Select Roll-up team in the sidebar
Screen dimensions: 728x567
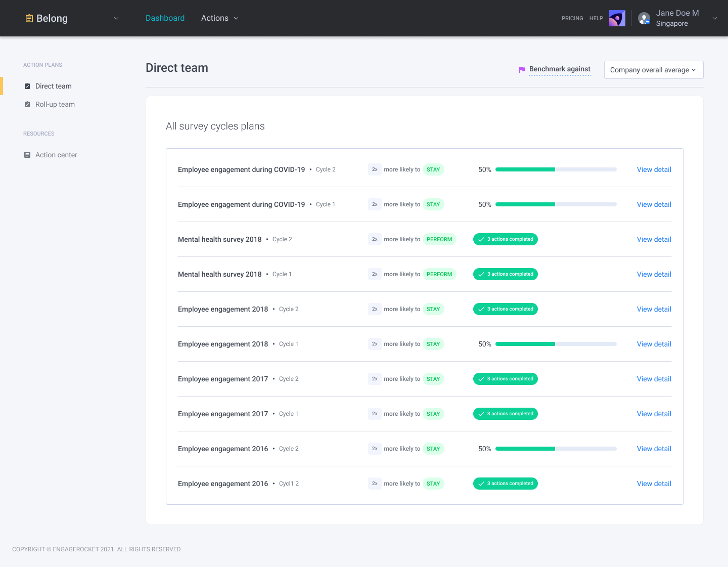pyautogui.click(x=55, y=104)
